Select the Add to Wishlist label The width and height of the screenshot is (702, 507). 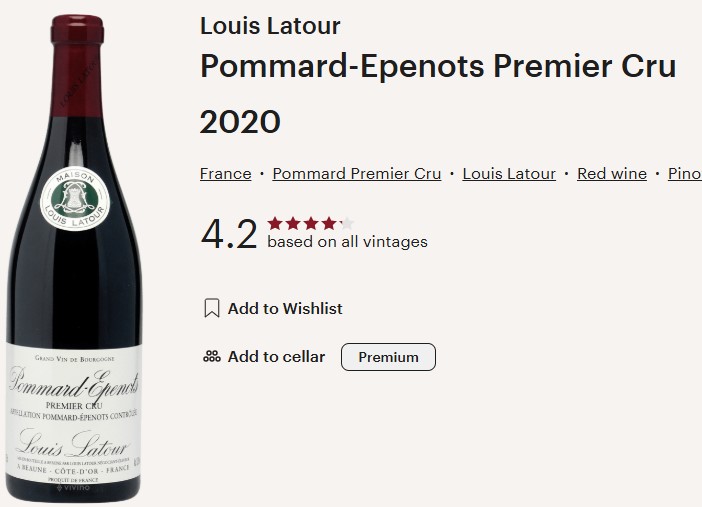(x=285, y=308)
